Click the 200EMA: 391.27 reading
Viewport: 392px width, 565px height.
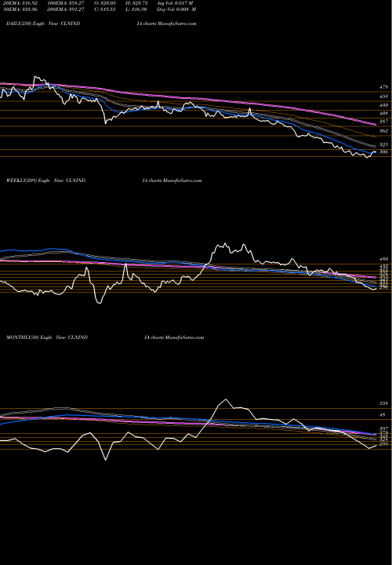65,9
